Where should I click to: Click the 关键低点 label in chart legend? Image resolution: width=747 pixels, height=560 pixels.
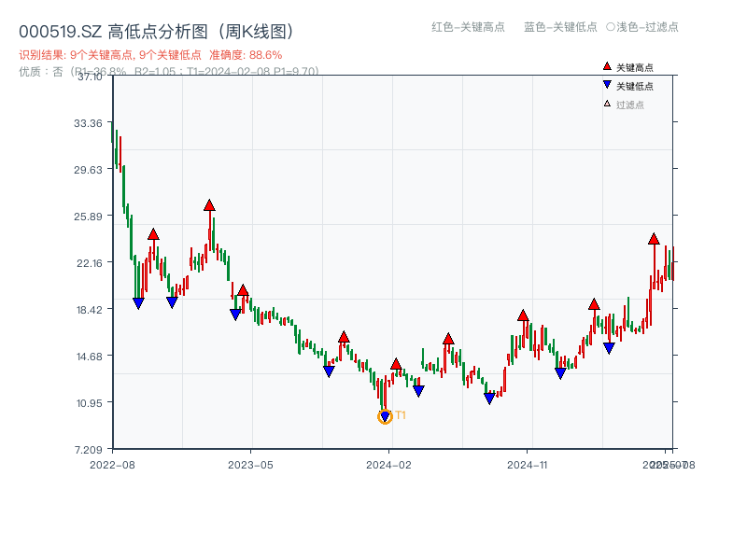(635, 86)
